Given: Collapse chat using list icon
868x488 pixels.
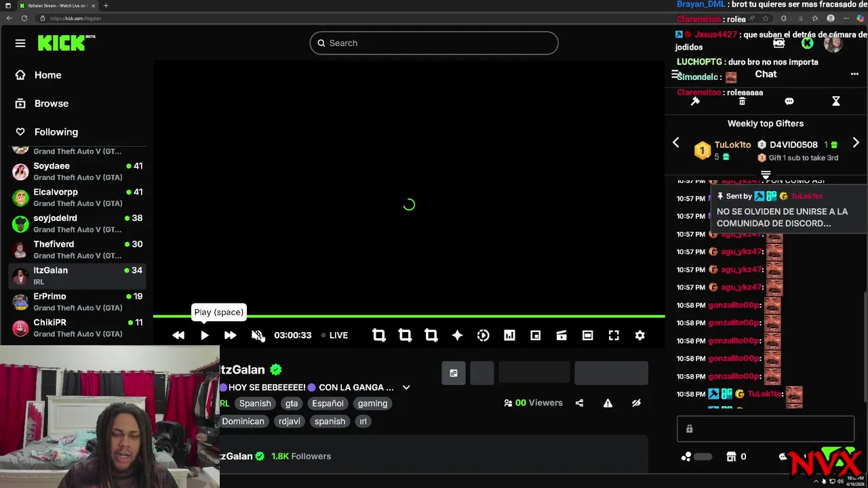Looking at the screenshot, I should click(676, 75).
